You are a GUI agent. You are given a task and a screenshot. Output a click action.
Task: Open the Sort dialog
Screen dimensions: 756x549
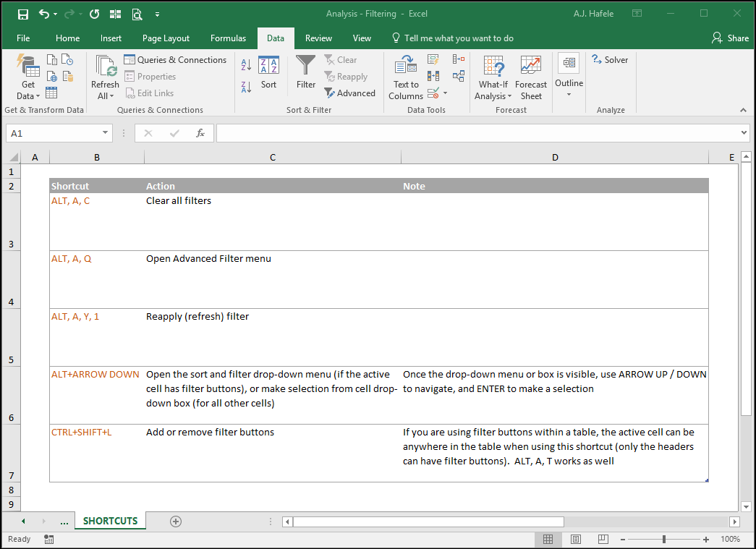coord(268,73)
